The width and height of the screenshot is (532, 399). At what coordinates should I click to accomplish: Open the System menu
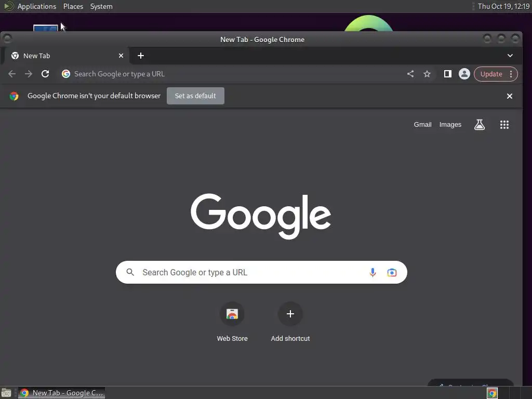click(101, 6)
